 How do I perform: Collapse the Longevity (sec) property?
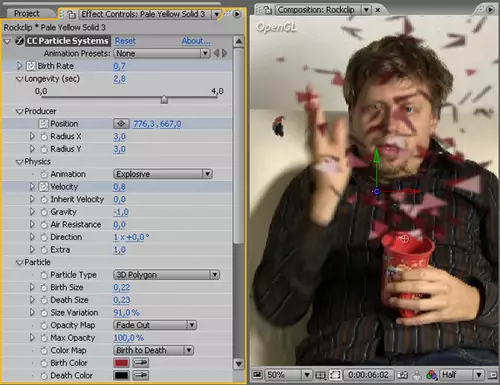coord(19,79)
